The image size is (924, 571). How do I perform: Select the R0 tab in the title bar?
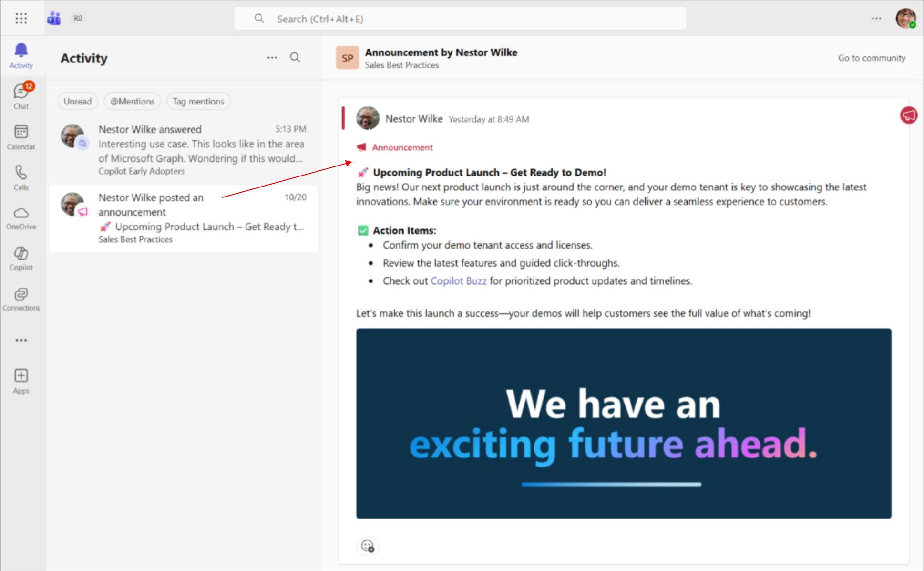point(78,18)
